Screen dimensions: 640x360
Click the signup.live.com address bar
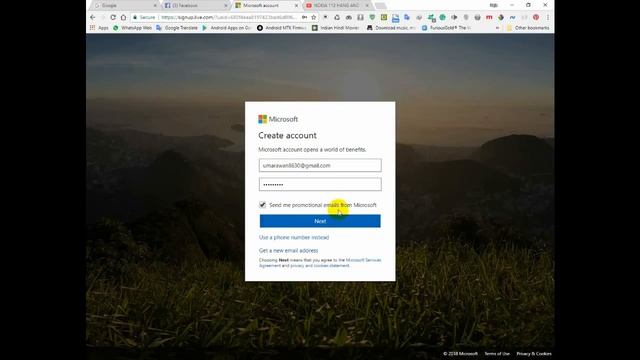[x=229, y=17]
